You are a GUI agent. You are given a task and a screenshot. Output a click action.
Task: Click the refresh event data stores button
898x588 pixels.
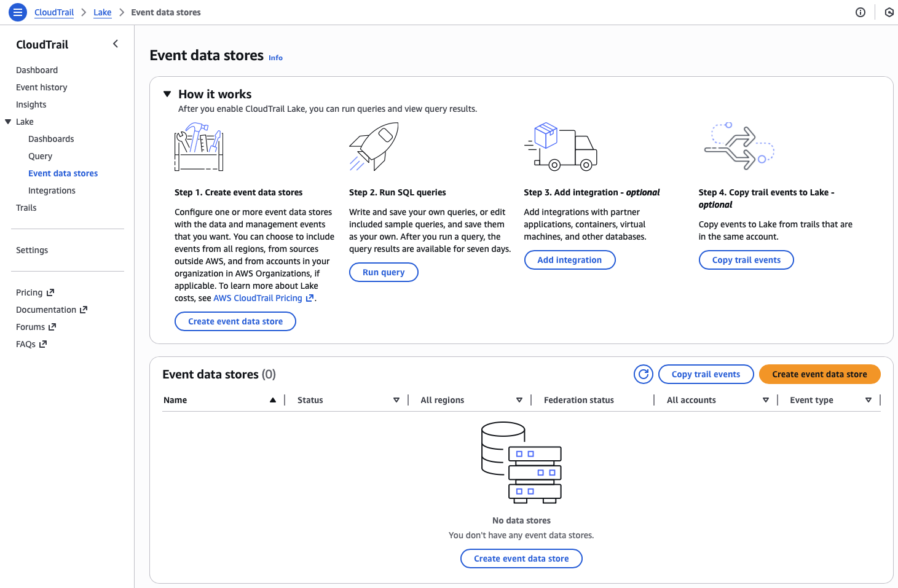point(643,374)
